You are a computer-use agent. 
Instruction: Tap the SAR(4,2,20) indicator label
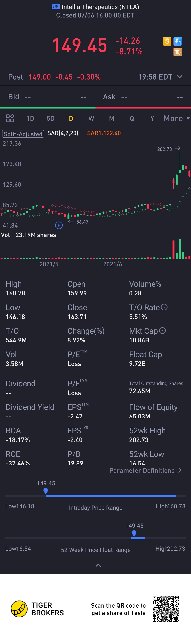(x=63, y=133)
